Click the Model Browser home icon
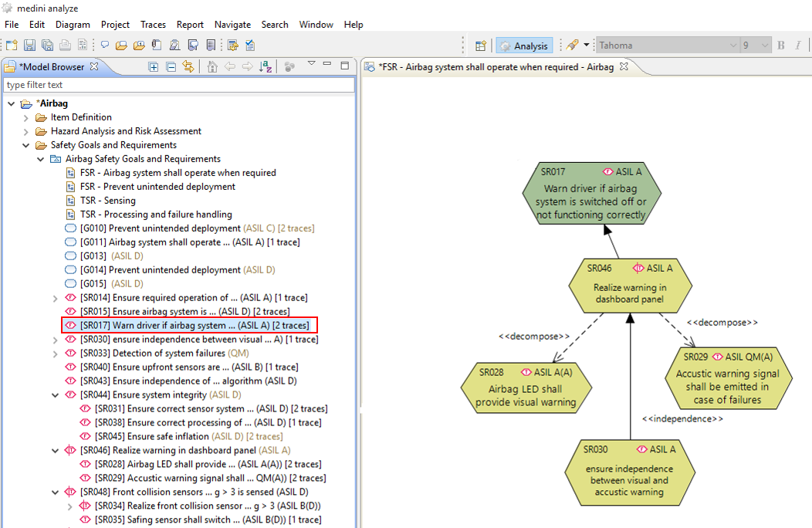This screenshot has width=812, height=528. pyautogui.click(x=212, y=67)
